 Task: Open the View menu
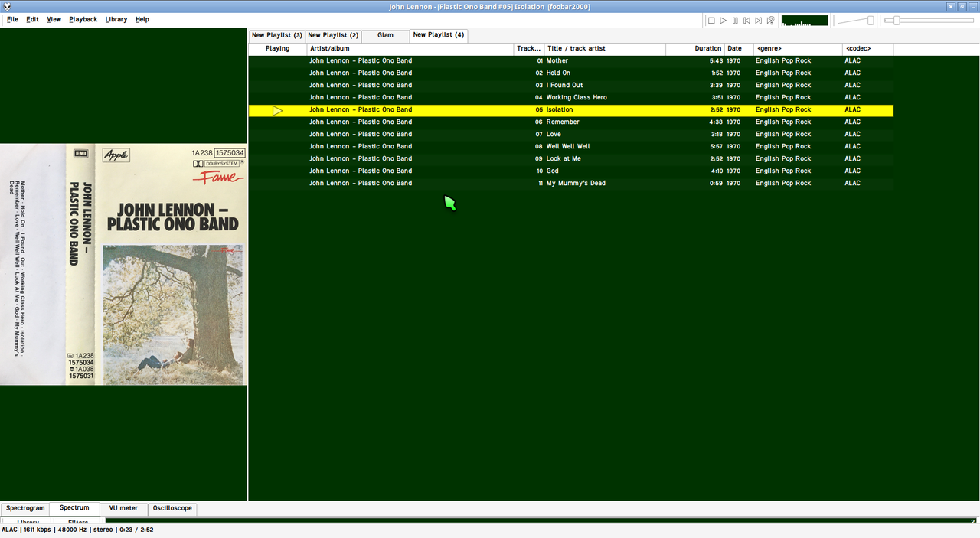54,19
